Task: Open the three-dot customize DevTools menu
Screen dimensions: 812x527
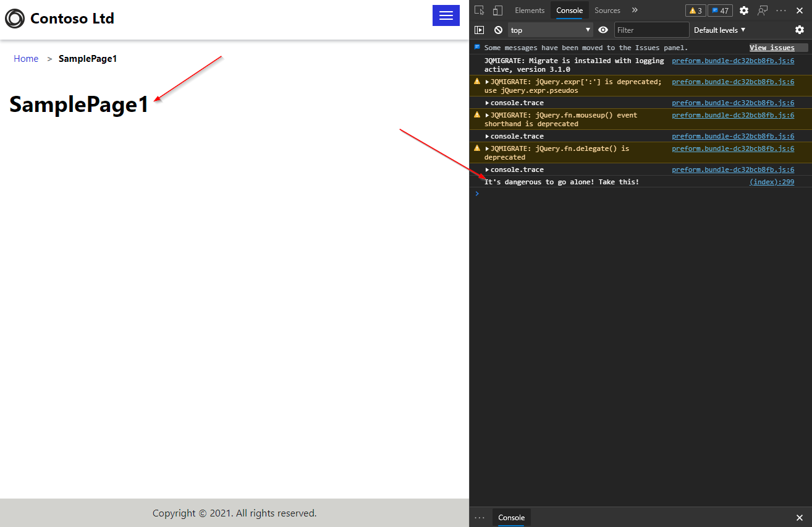Action: click(781, 11)
